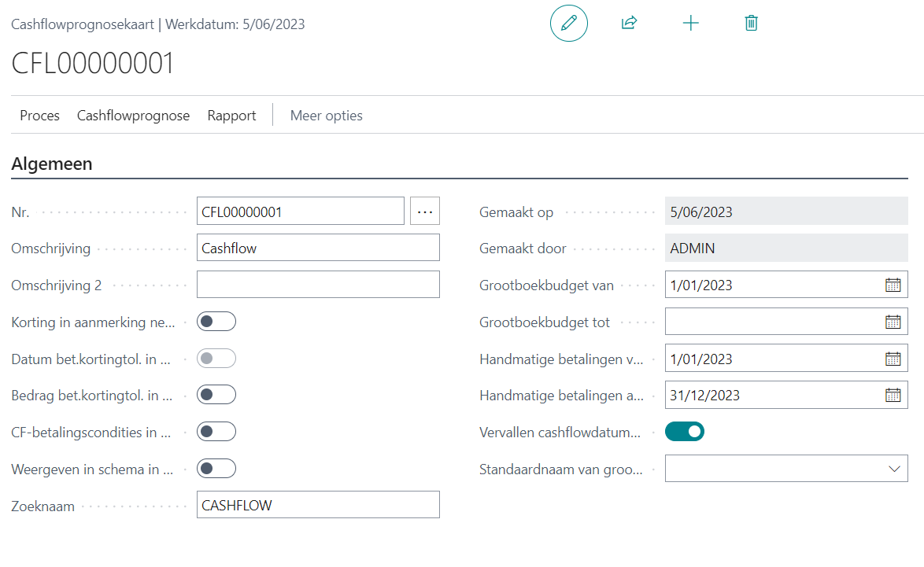924x567 pixels.
Task: Open the Proces menu
Action: [x=39, y=116]
